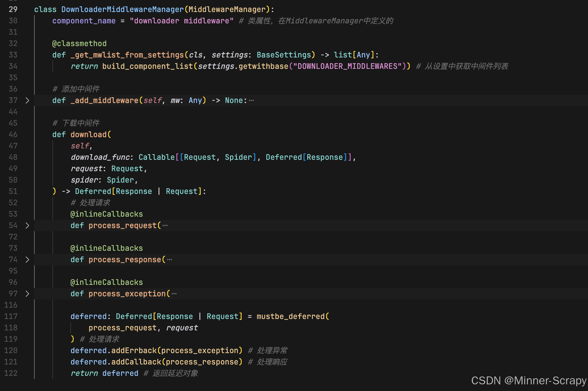The width and height of the screenshot is (588, 391).
Task: Click the addErrback method call
Action: click(134, 351)
